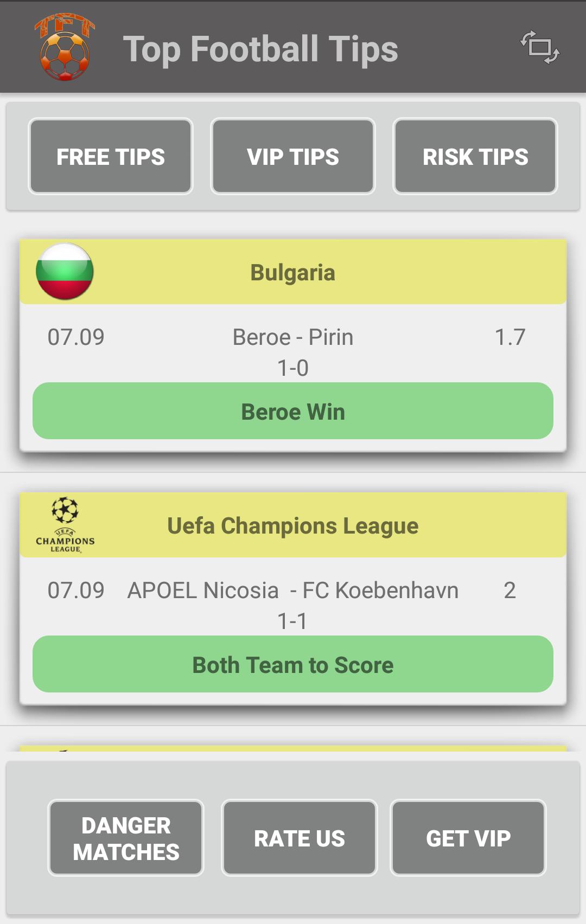Image resolution: width=586 pixels, height=924 pixels.
Task: Click the Uefa Champions League header
Action: point(293,525)
